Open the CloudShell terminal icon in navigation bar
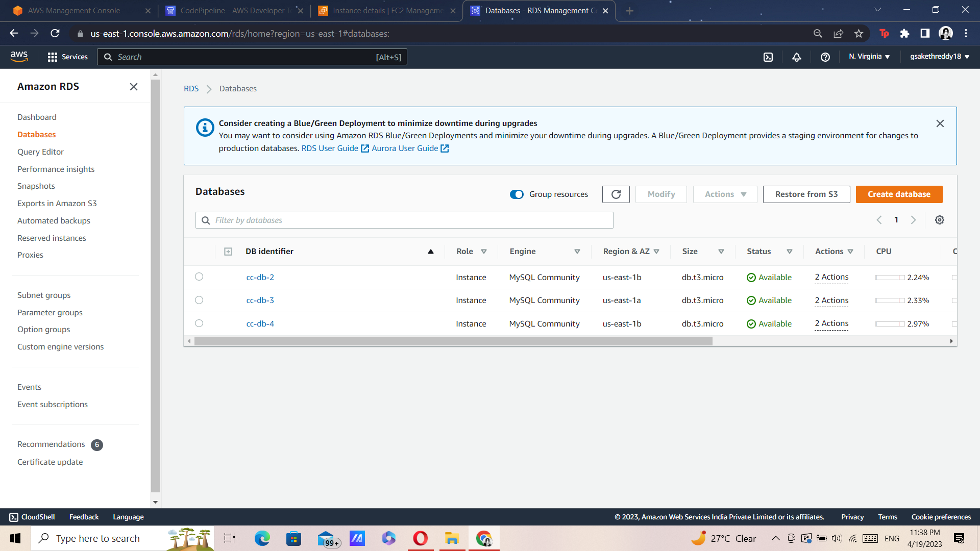980x551 pixels. click(x=768, y=57)
